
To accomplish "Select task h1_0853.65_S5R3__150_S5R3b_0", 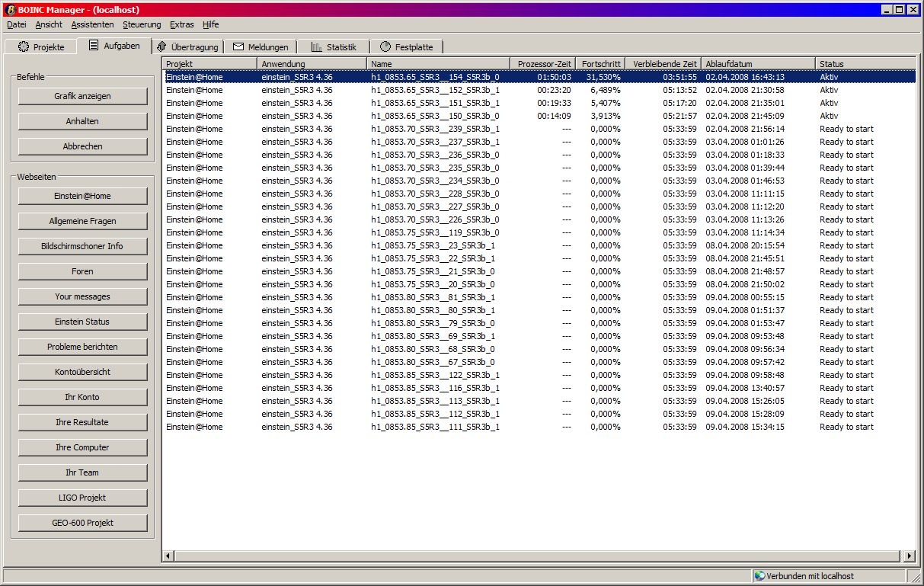I will 539,116.
